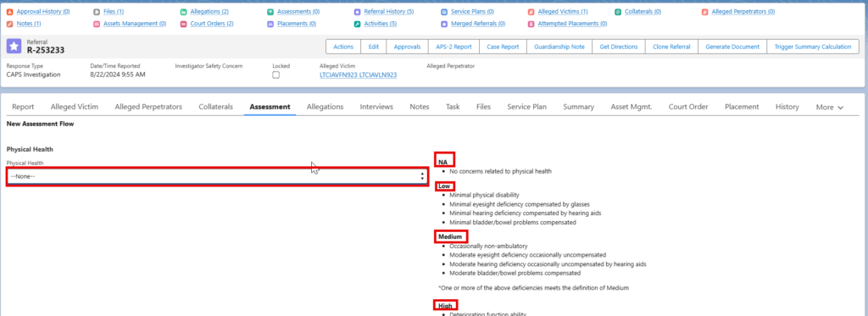Open the APS-2 Report
Image resolution: width=868 pixels, height=316 pixels.
(x=454, y=47)
